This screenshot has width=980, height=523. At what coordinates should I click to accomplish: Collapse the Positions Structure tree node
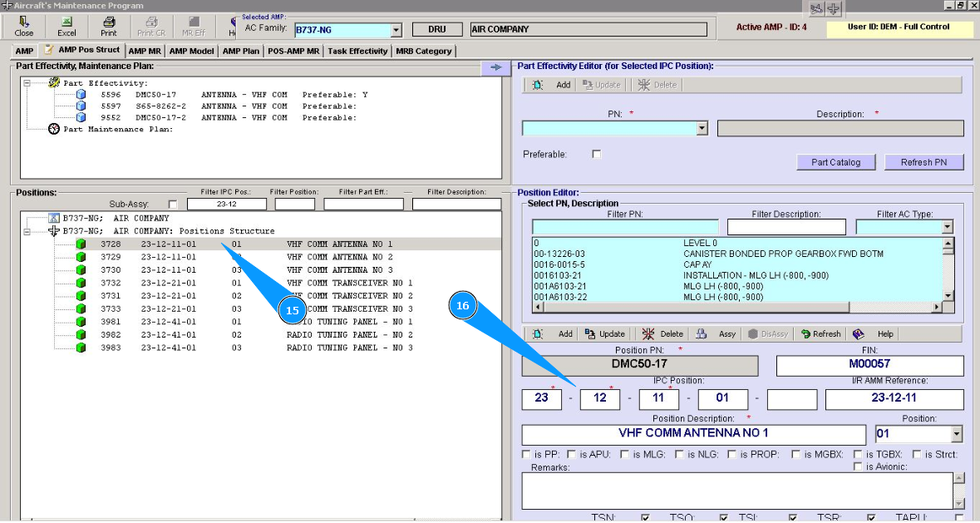tap(27, 231)
